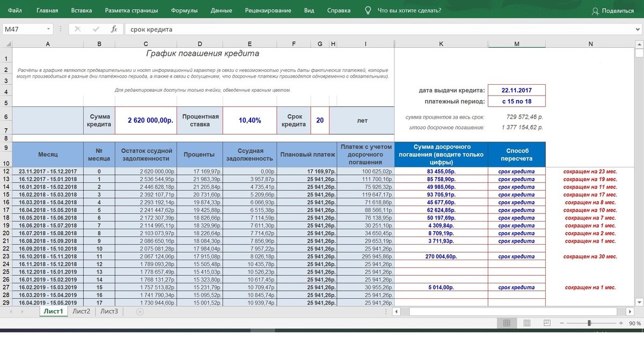Select the 'Остаток ссудной задолженности' heading cell
This screenshot has height=338, width=644.
click(x=146, y=155)
